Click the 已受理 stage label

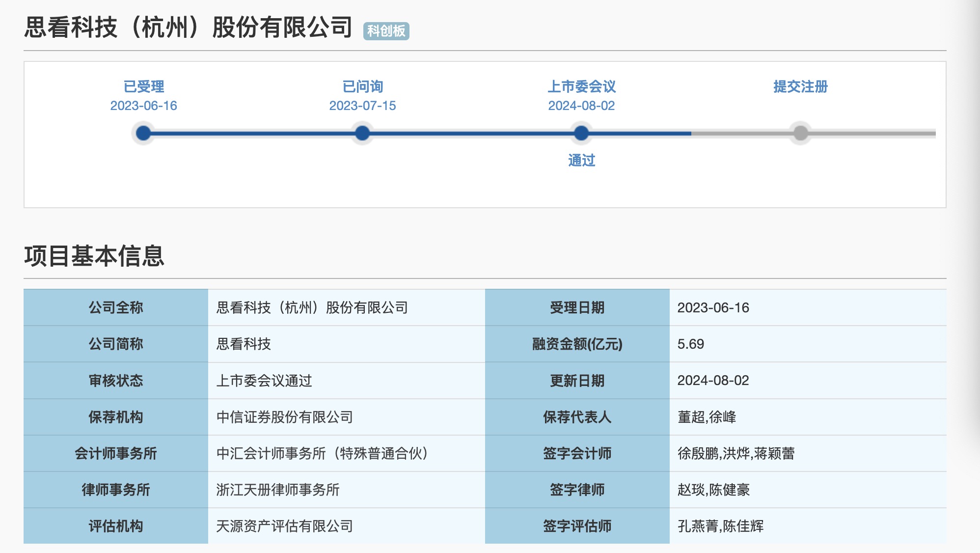(x=143, y=86)
